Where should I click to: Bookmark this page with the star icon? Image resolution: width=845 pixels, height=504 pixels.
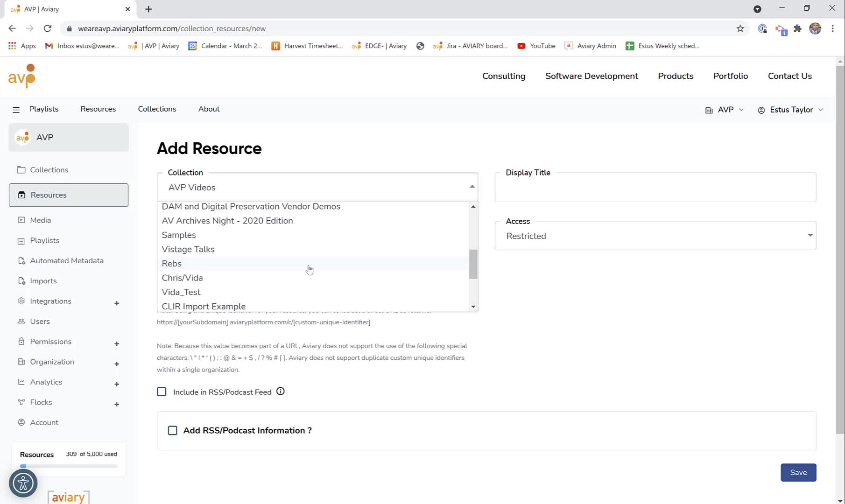pos(740,28)
